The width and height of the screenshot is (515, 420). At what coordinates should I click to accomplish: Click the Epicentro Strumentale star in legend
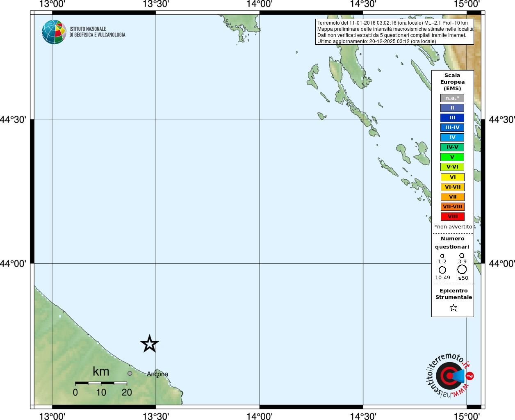(453, 308)
